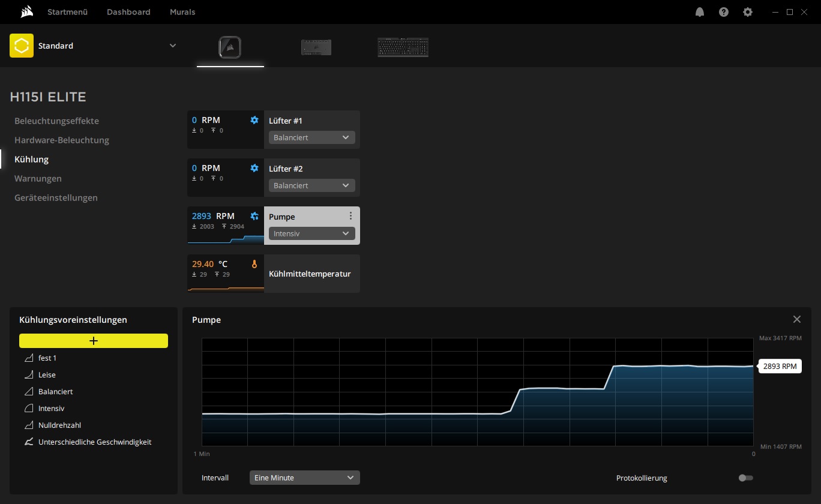Click the Lüfter #1 0 RPM readout

tap(206, 120)
